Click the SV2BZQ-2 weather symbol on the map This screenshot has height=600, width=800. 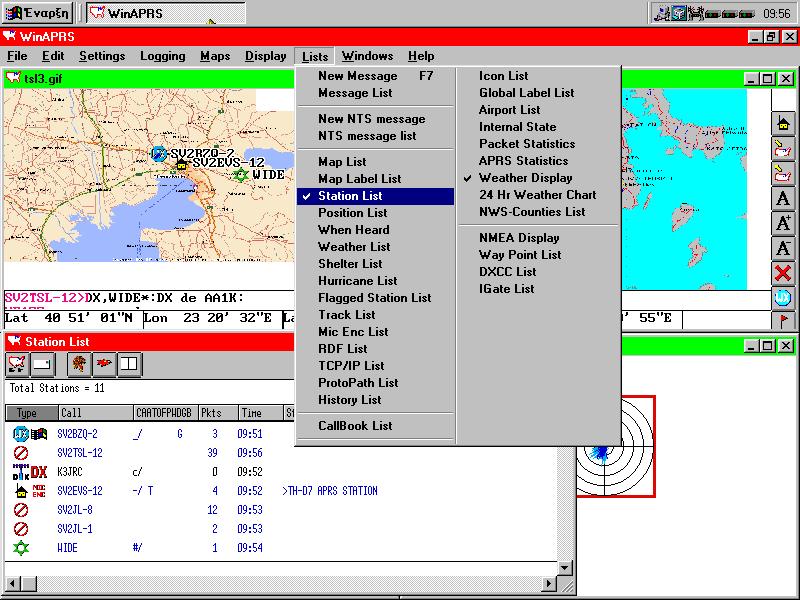pos(159,153)
